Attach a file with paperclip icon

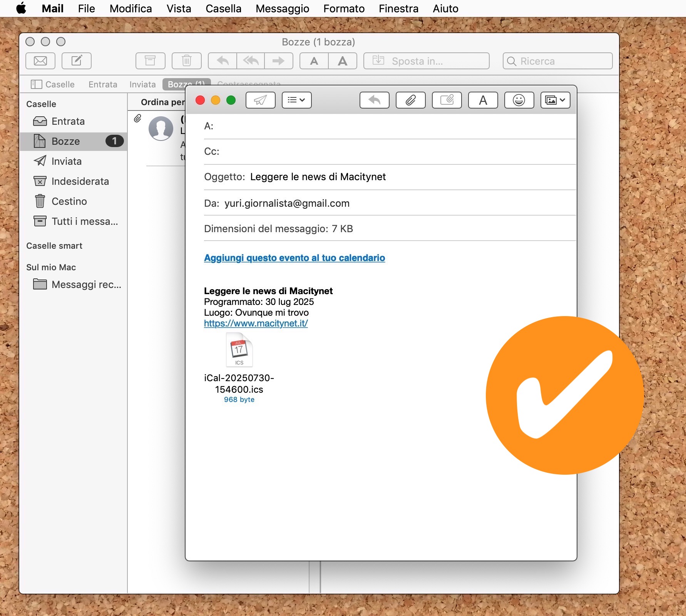(x=411, y=100)
